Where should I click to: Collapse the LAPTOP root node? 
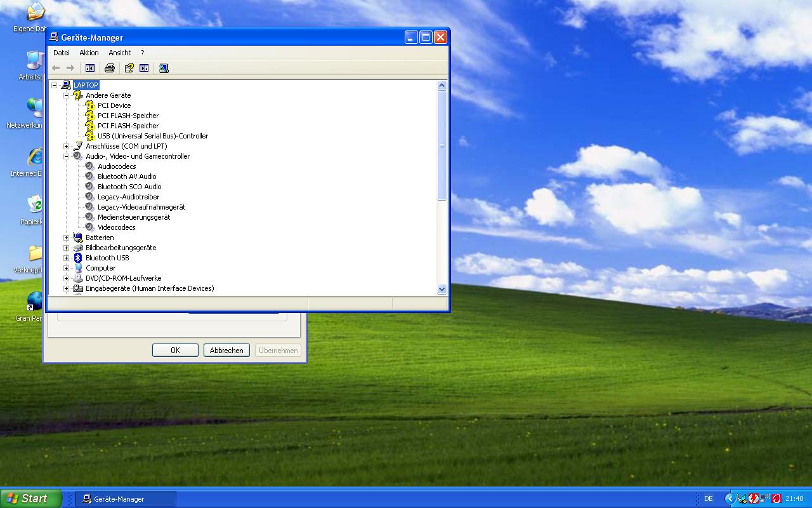click(54, 85)
